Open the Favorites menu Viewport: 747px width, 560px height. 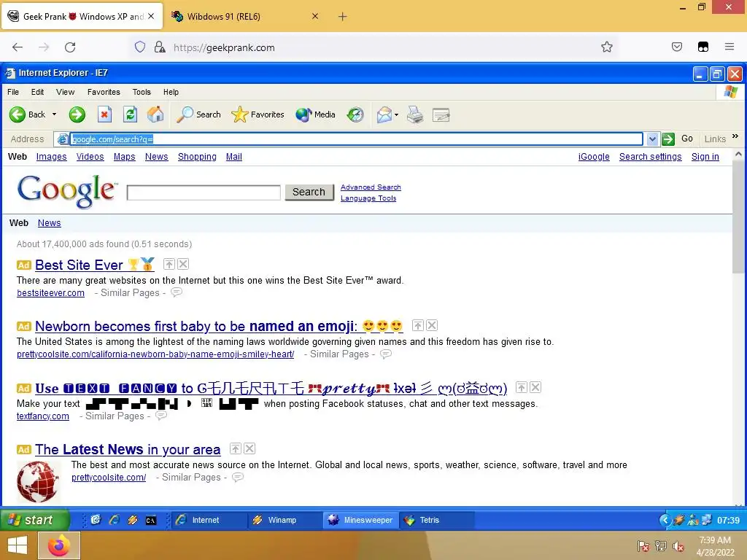click(104, 92)
